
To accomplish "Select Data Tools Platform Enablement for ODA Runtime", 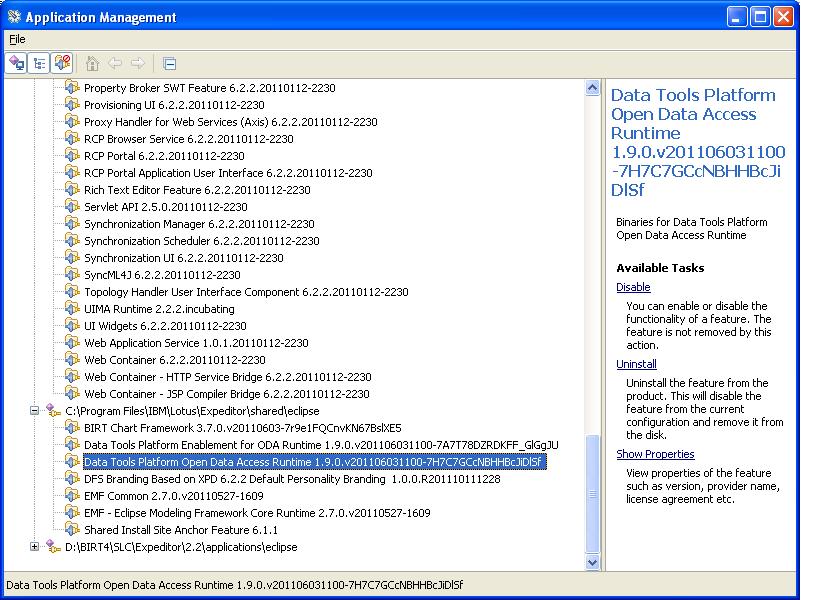I will click(321, 445).
